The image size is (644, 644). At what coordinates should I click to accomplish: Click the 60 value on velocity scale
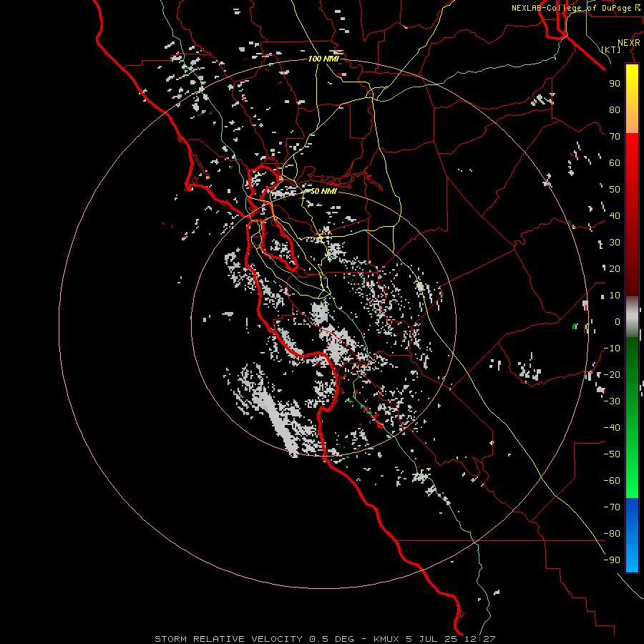(615, 162)
